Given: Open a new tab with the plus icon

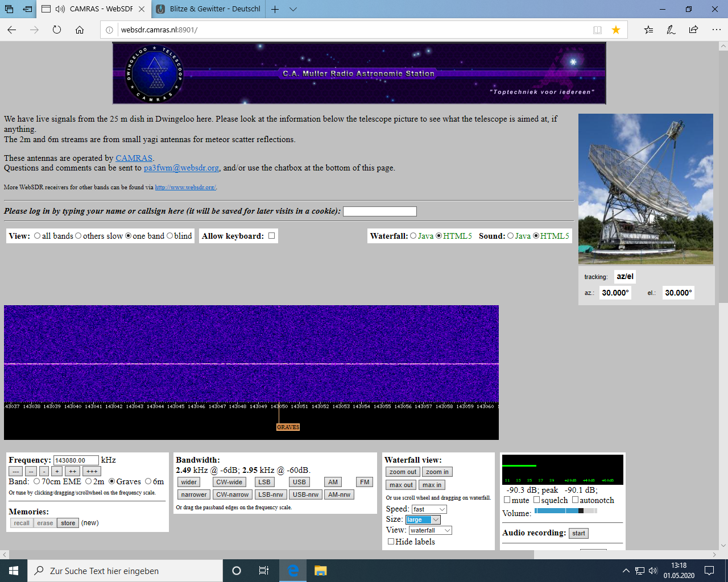Looking at the screenshot, I should [275, 9].
